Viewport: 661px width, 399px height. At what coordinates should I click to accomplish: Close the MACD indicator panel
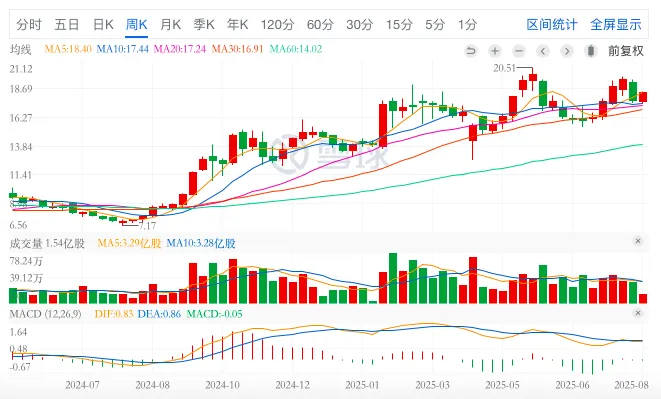pos(638,313)
